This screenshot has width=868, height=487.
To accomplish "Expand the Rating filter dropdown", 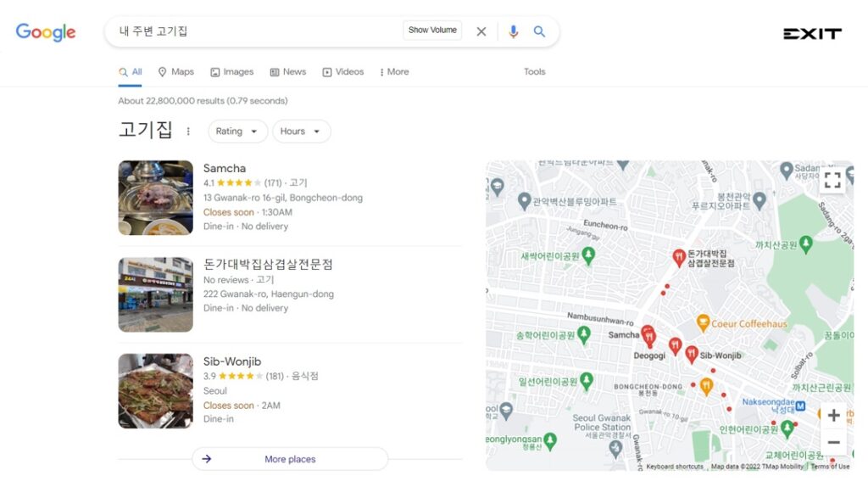I will 237,132.
